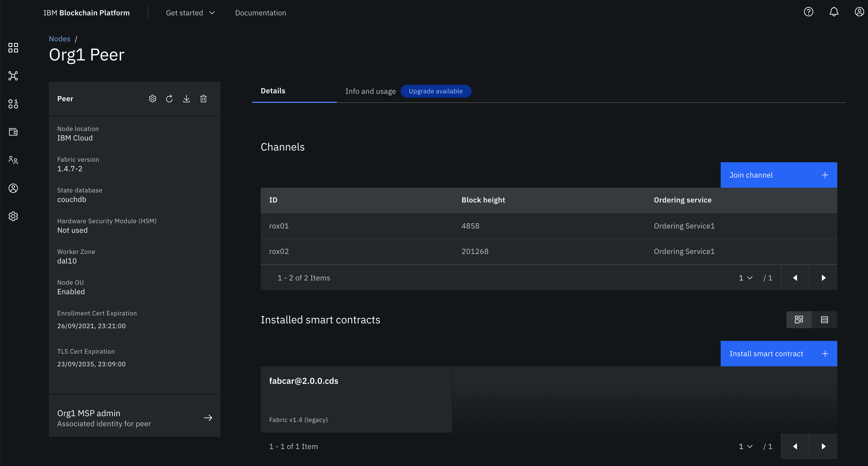Open the fabcar@2.0.0.cds contract tile

tap(356, 399)
